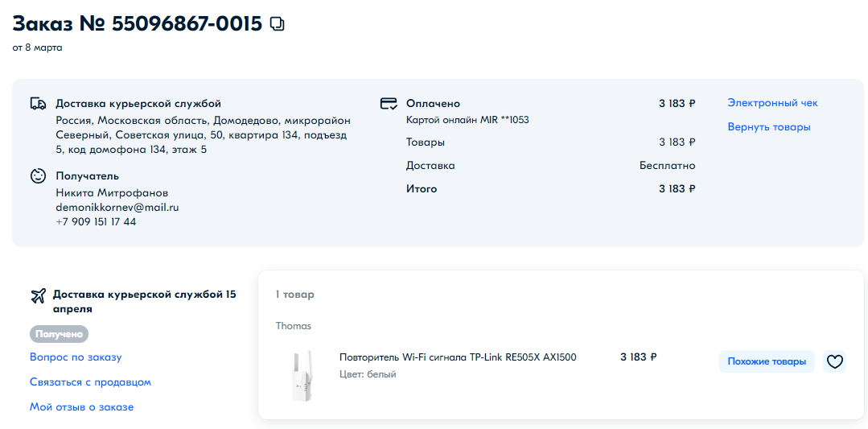This screenshot has height=429, width=868.
Task: Open 'Вопрос по заказу' link
Action: click(x=76, y=357)
